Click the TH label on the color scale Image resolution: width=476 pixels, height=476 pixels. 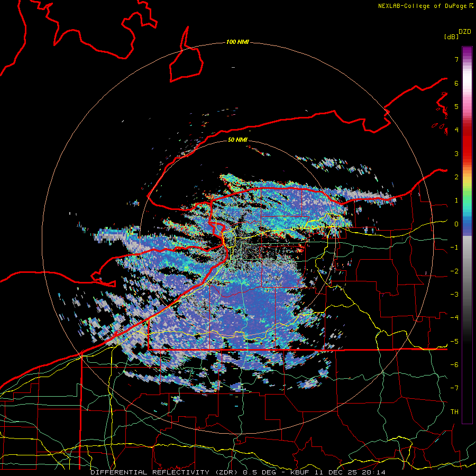click(x=454, y=412)
